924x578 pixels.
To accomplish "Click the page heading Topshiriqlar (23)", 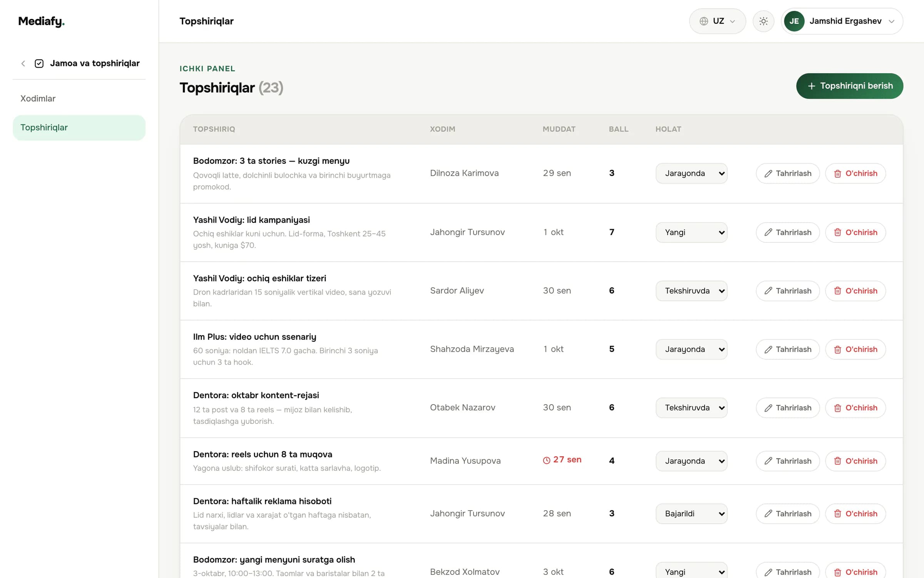I will point(231,88).
